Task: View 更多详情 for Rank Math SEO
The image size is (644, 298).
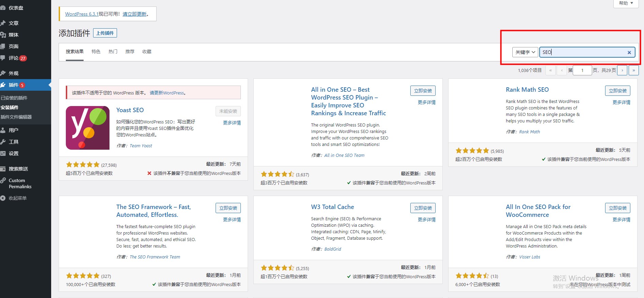Action: [621, 102]
